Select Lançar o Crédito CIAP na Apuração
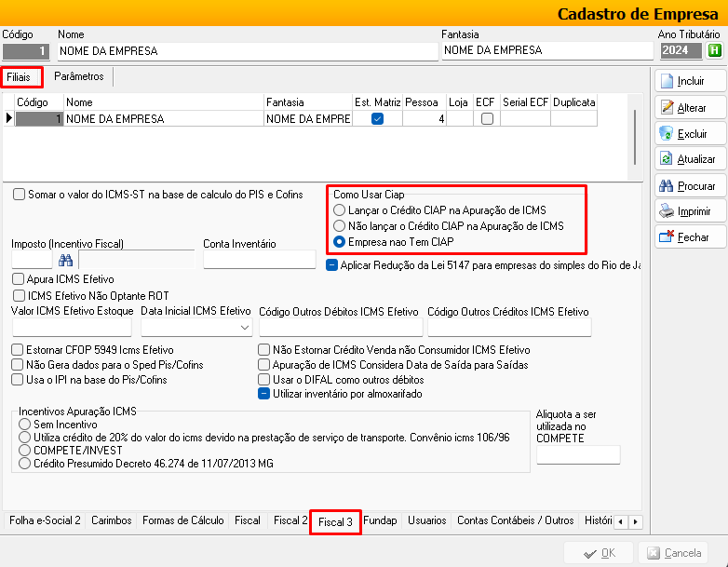 340,210
